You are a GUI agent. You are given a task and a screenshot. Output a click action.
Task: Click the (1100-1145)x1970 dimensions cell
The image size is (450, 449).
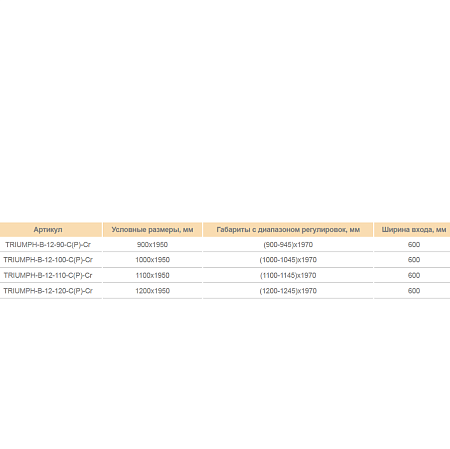288,275
